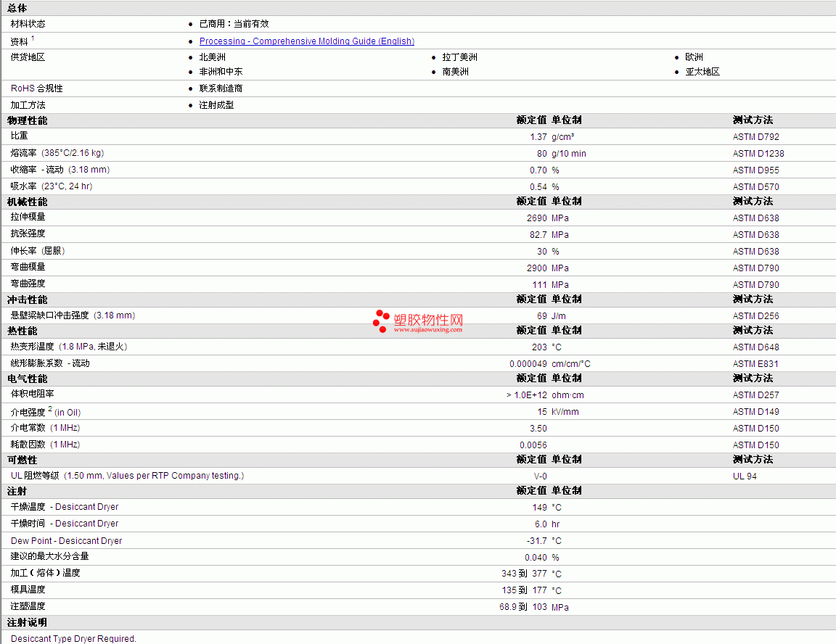Click the 熔流率 (385°C/2.16 kg) row label

coord(57,153)
